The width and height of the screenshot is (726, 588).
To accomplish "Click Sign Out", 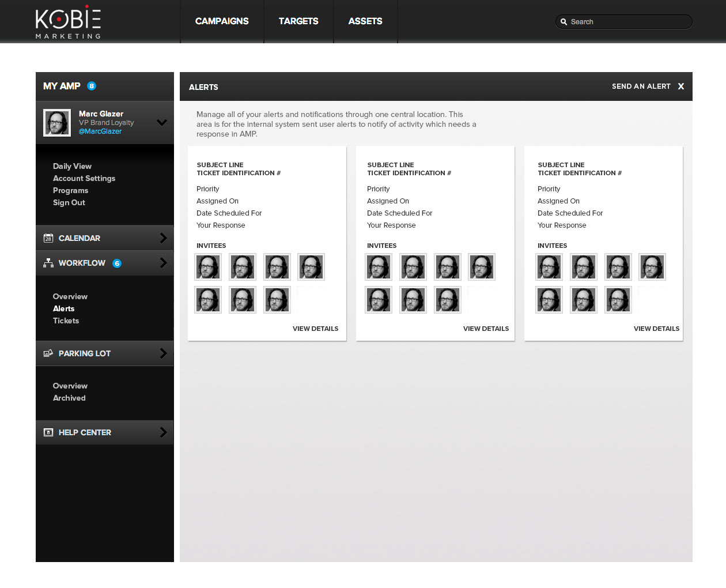I will pos(69,202).
